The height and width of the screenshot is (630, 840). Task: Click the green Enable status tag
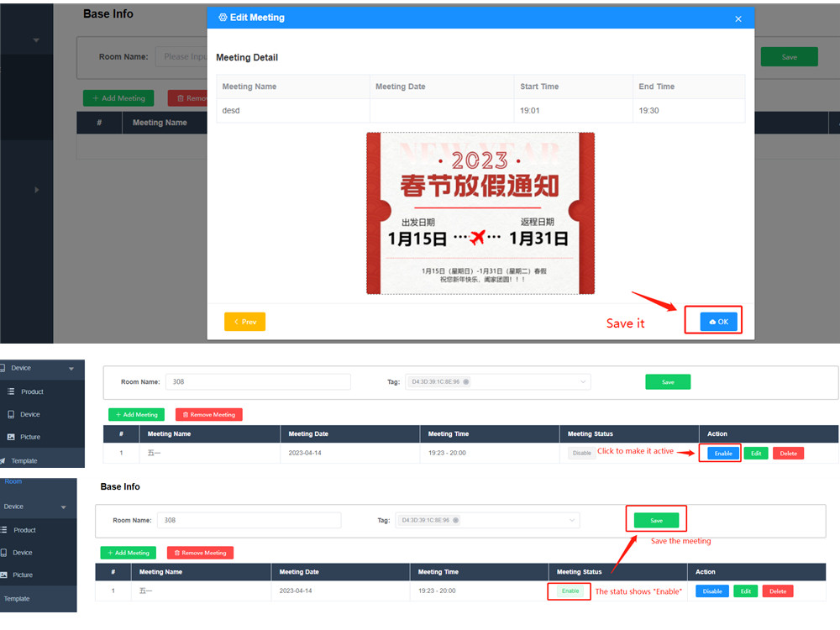pyautogui.click(x=570, y=591)
